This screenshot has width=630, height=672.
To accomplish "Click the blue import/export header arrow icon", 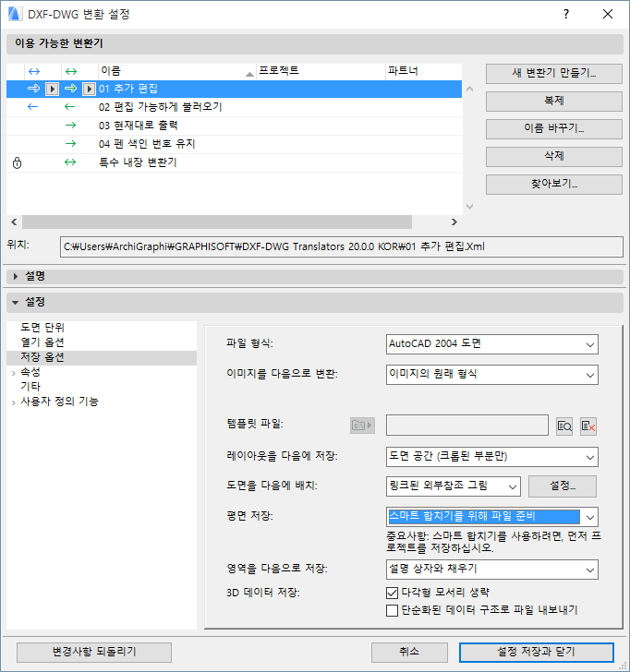I will point(34,71).
